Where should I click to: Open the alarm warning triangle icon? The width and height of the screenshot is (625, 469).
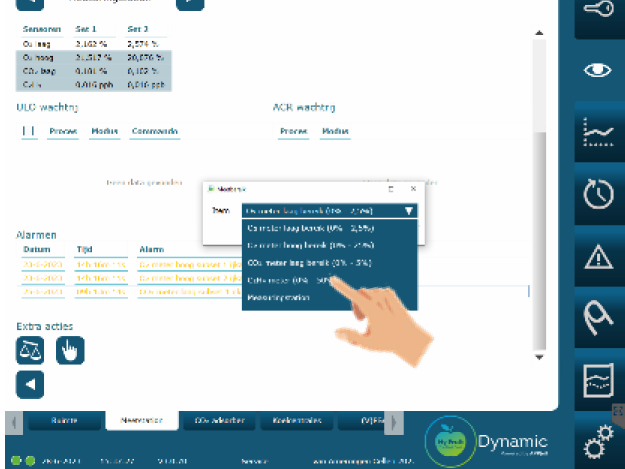tap(598, 256)
